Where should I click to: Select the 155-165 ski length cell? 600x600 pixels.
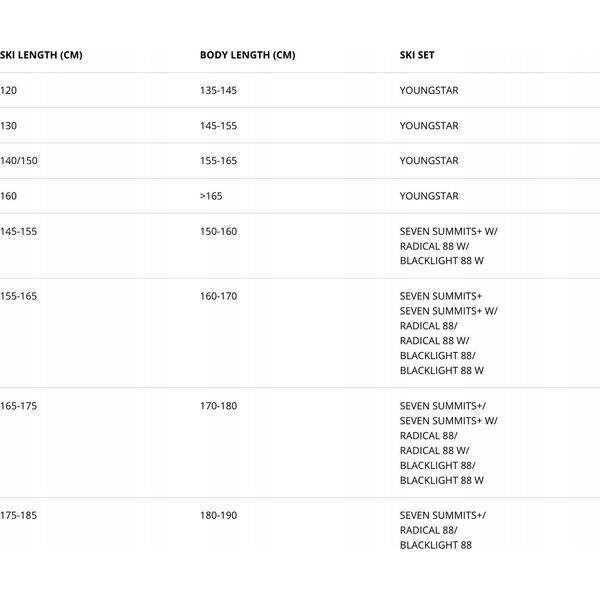(x=18, y=296)
